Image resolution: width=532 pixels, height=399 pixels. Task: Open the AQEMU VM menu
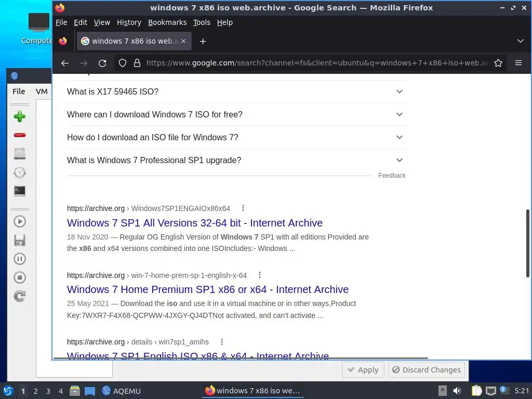coord(42,91)
